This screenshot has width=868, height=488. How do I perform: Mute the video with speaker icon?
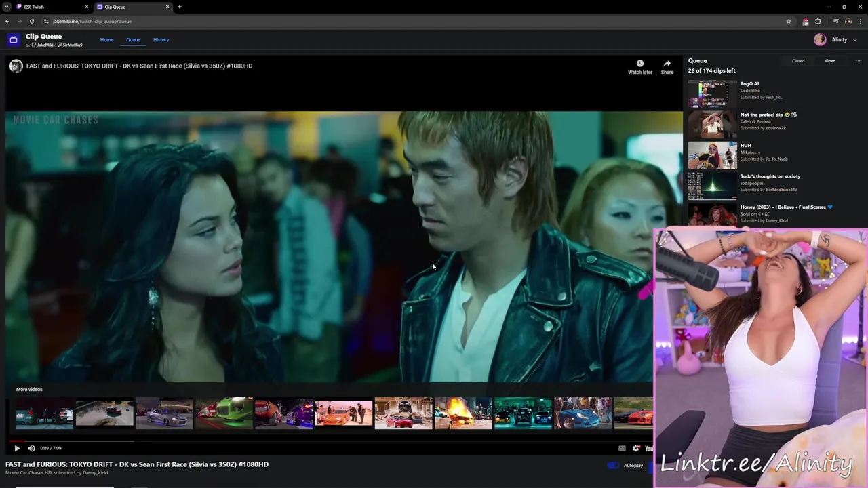[31, 448]
